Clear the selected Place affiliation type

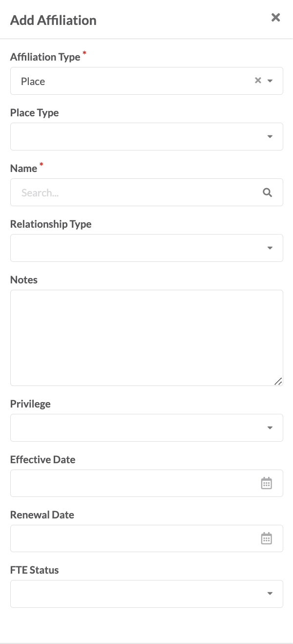[x=258, y=81]
